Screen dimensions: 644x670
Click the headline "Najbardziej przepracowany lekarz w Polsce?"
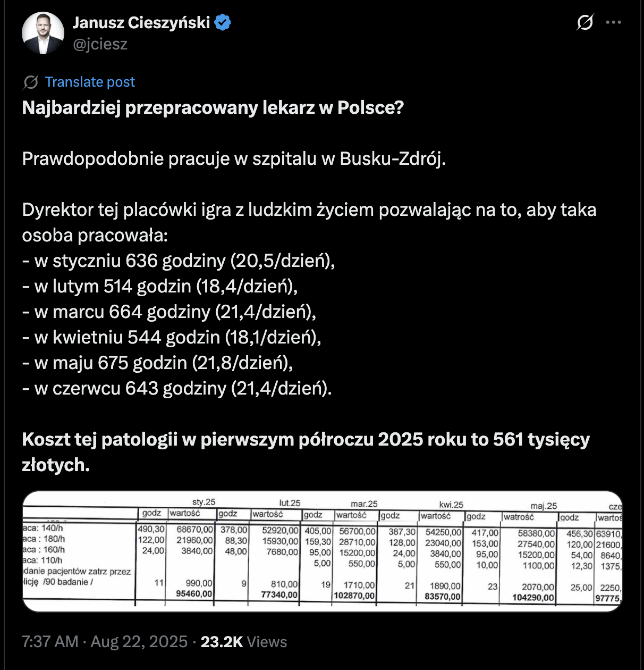click(x=213, y=108)
